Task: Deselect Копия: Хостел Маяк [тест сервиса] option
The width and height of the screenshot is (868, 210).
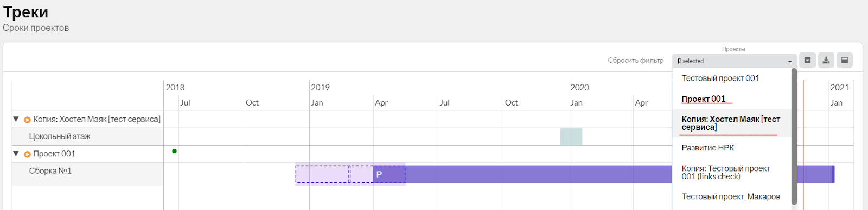Action: [x=732, y=123]
